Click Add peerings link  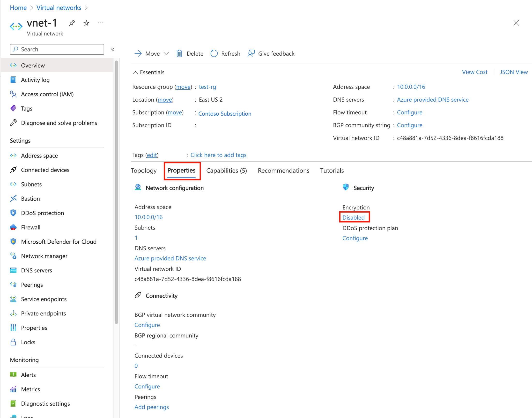tap(152, 406)
